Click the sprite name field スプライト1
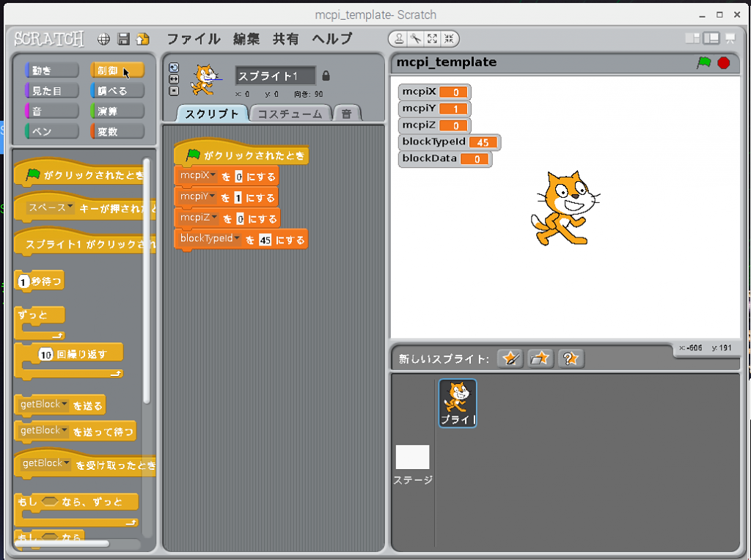The width and height of the screenshot is (751, 560). click(276, 75)
